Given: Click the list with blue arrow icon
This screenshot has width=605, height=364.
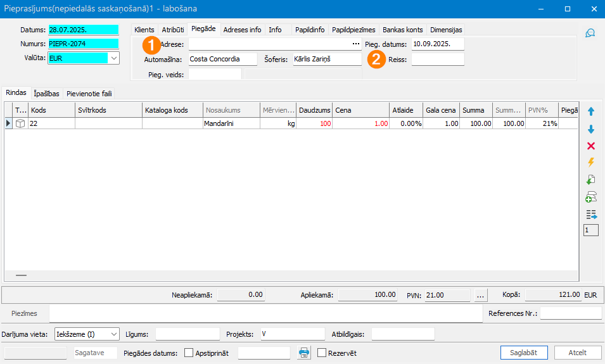Looking at the screenshot, I should pos(590,215).
